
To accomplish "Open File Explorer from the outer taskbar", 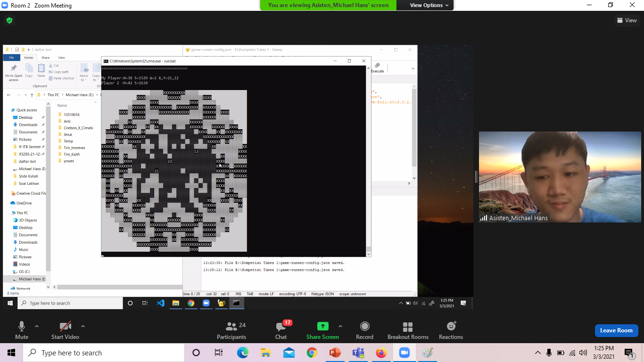I will coord(265,353).
